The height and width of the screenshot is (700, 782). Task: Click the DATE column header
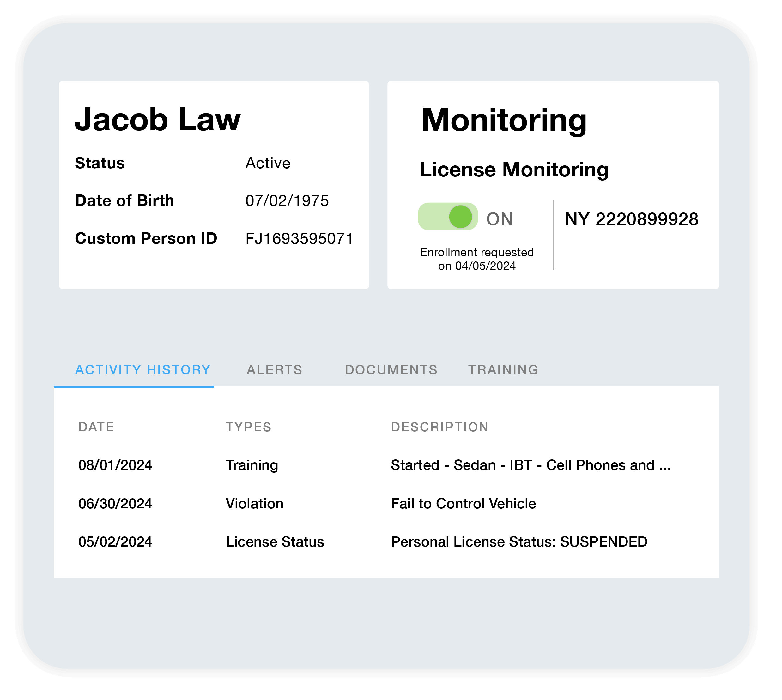[96, 427]
